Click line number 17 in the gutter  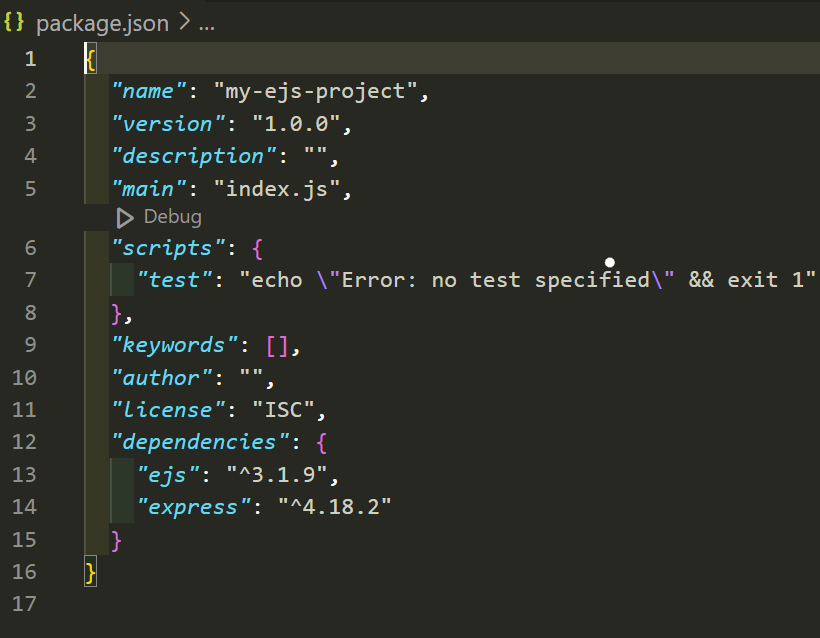(24, 604)
